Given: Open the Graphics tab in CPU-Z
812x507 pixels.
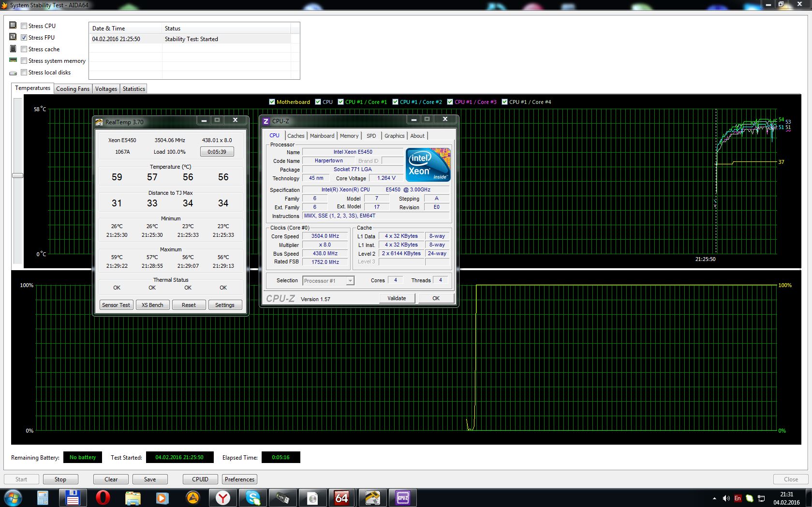Looking at the screenshot, I should (x=395, y=136).
